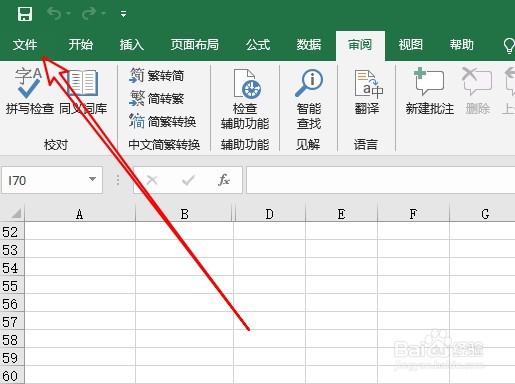Viewport: 515px width, 384px height.
Task: Select row 56 header
Action: (x=12, y=303)
